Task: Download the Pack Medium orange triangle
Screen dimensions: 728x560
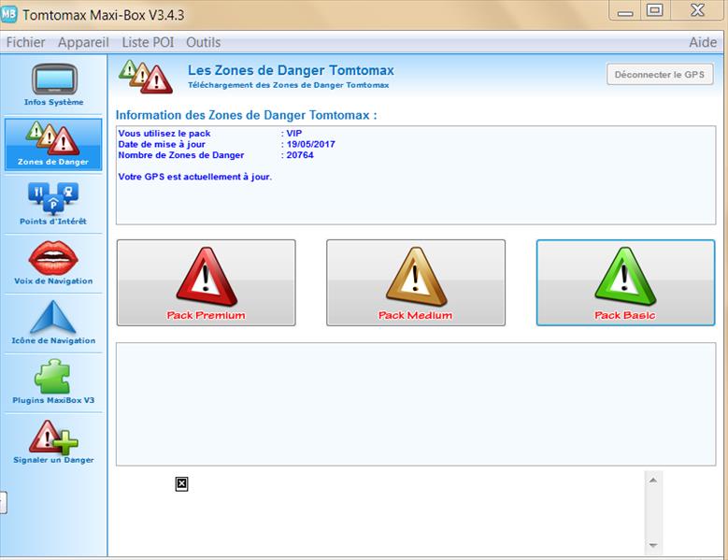Action: click(x=416, y=282)
